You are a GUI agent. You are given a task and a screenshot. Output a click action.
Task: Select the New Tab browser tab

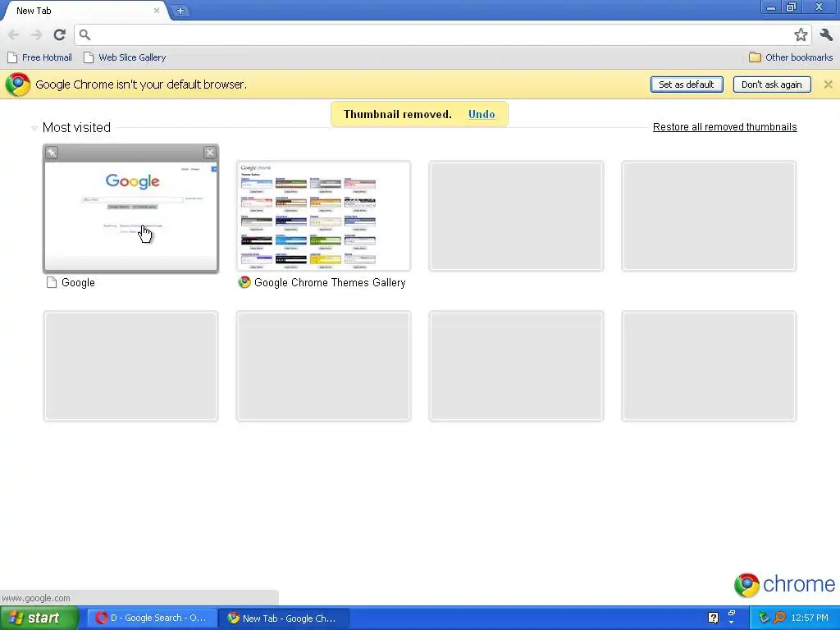tap(85, 11)
